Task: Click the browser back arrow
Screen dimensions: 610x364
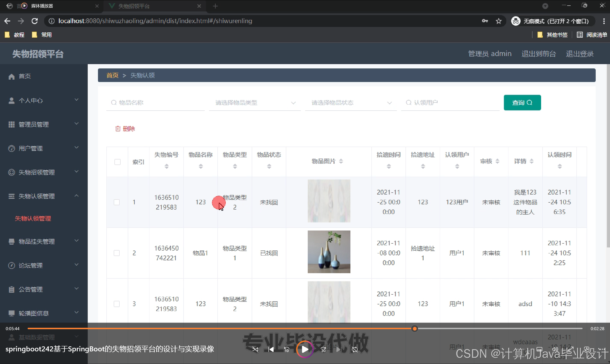Action: (x=7, y=21)
